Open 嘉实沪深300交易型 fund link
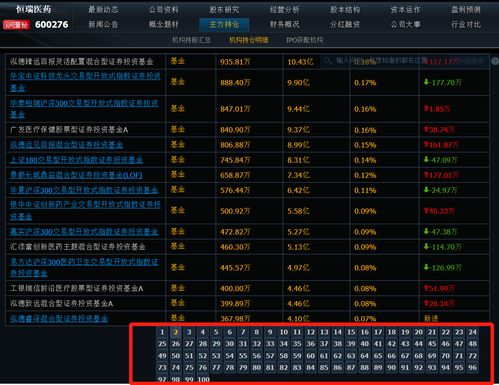This screenshot has width=499, height=385. tap(84, 232)
